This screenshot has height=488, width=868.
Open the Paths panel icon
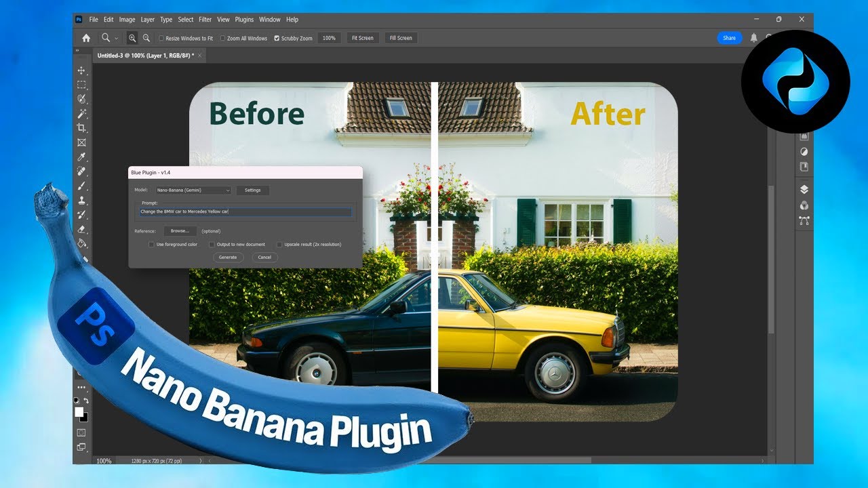click(804, 220)
